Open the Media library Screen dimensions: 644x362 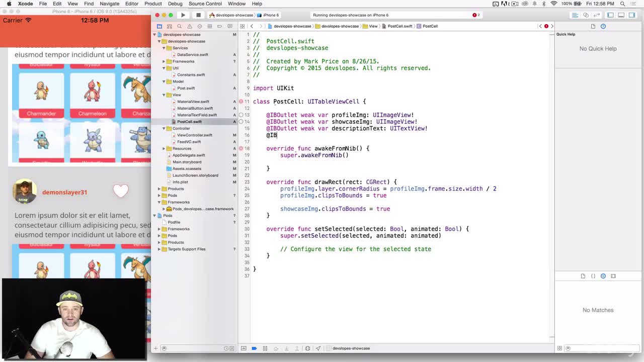click(613, 276)
